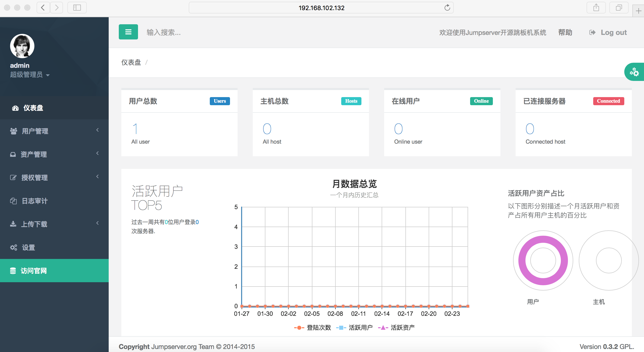The width and height of the screenshot is (644, 352).
Task: Expand the 授权管理 chevron
Action: [x=98, y=177]
